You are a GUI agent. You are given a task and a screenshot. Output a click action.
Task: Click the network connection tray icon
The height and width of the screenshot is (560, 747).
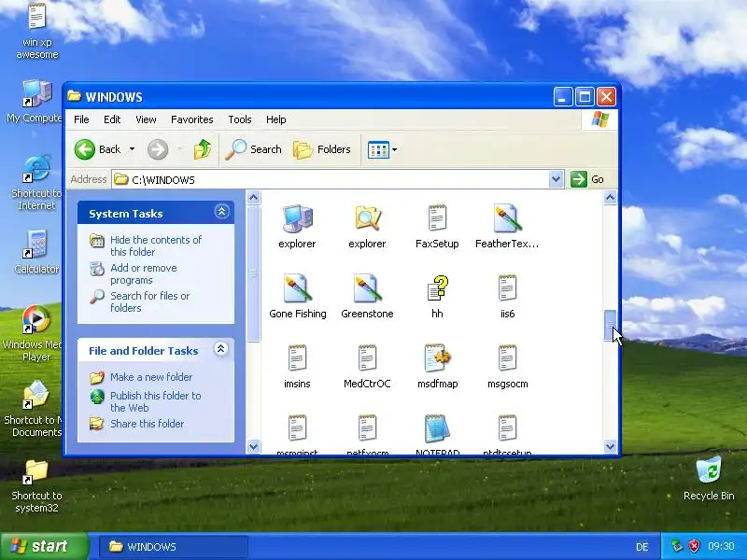tap(677, 546)
